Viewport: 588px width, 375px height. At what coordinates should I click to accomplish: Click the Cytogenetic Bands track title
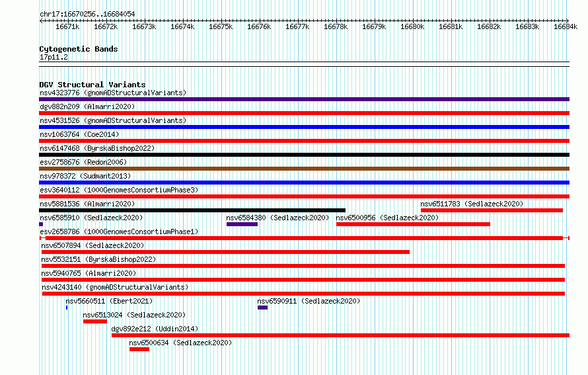coord(79,49)
